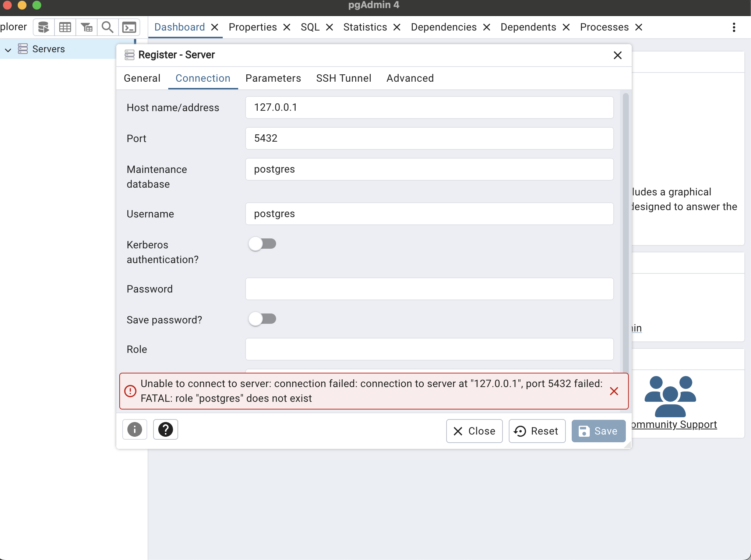
Task: Dismiss the connection error message
Action: coord(614,391)
